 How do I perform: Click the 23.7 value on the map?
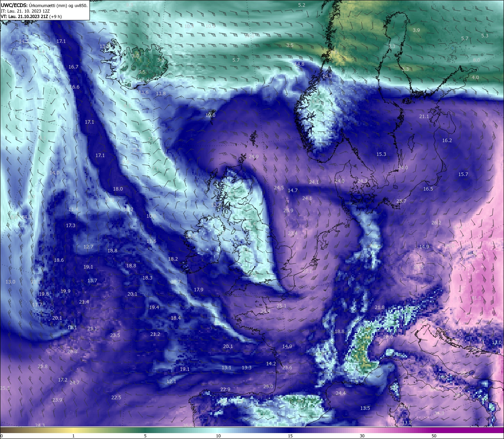402,201
